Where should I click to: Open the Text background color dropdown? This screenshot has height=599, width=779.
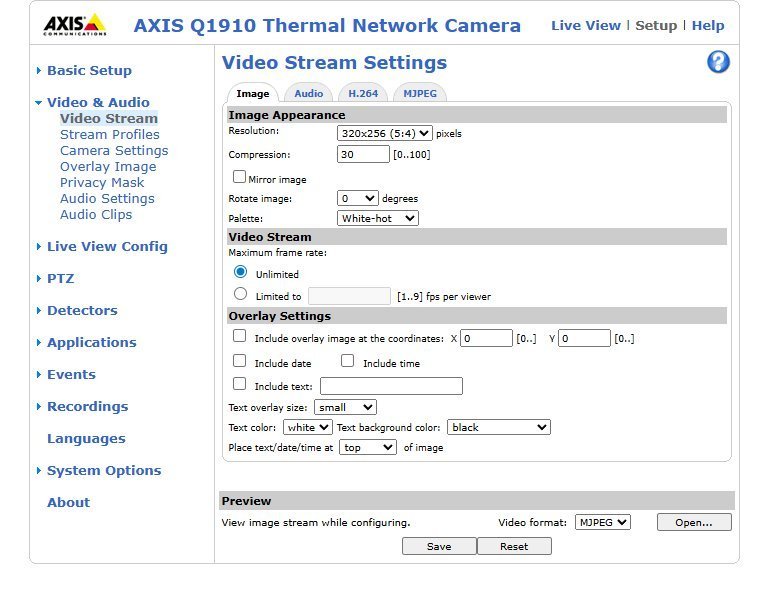pos(498,427)
